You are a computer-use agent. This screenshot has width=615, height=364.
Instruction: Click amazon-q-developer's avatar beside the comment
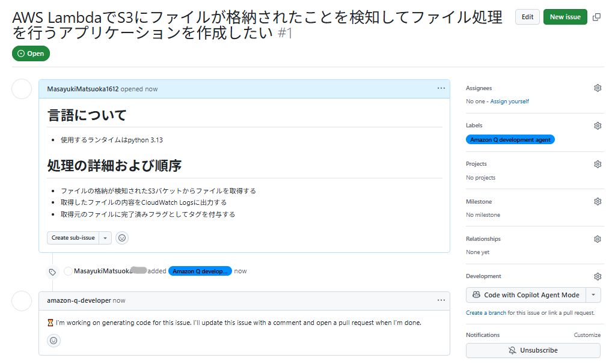pos(22,300)
